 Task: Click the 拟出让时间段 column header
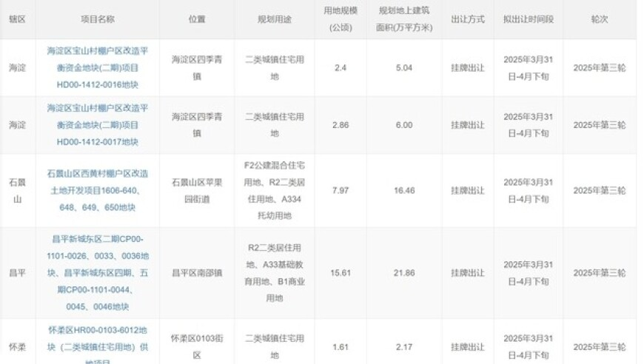[x=529, y=19]
